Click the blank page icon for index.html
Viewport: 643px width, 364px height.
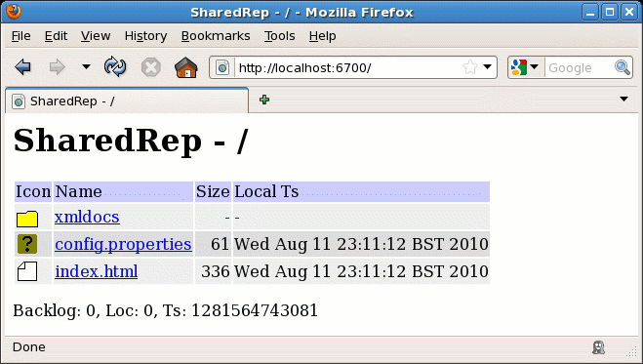27,271
